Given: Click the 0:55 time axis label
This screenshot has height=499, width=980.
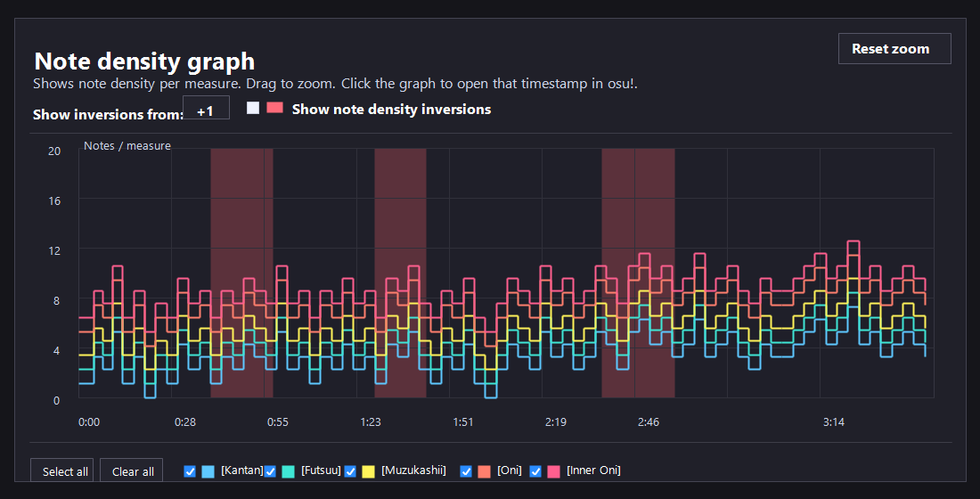Looking at the screenshot, I should pos(277,422).
